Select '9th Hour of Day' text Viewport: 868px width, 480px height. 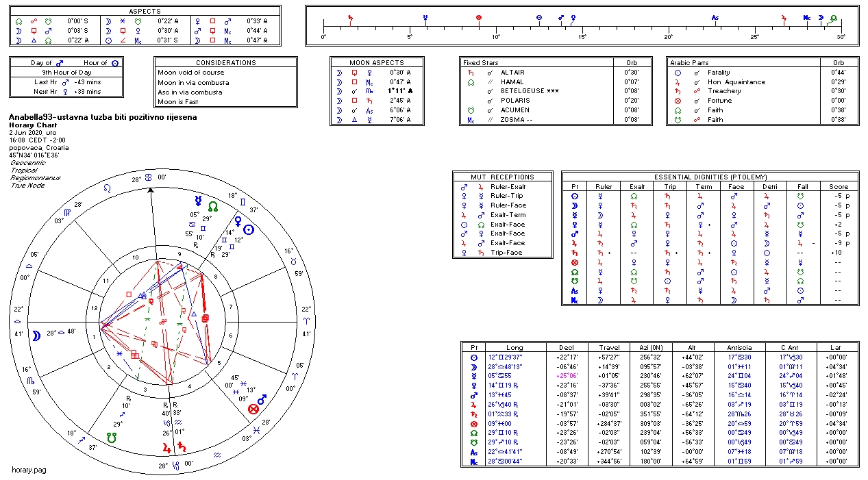[x=66, y=72]
